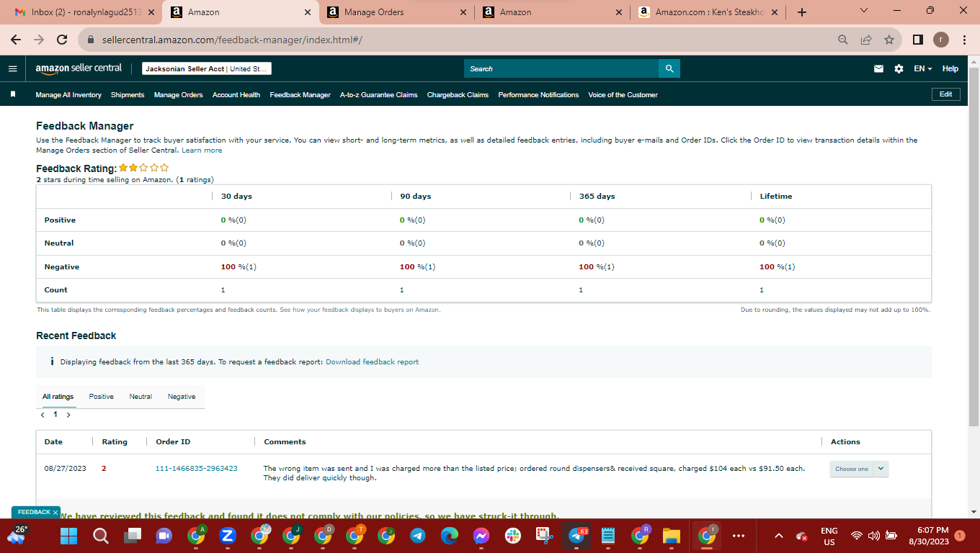Open the Seller Central hamburger menu
The image size is (980, 553).
[x=12, y=69]
